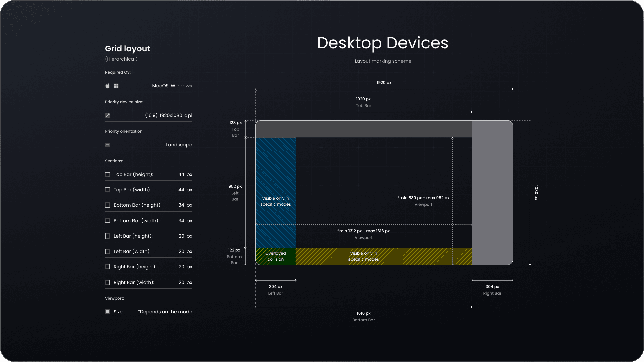Click the Landscape orientation value
Viewport: 644px width, 362px height.
[179, 145]
